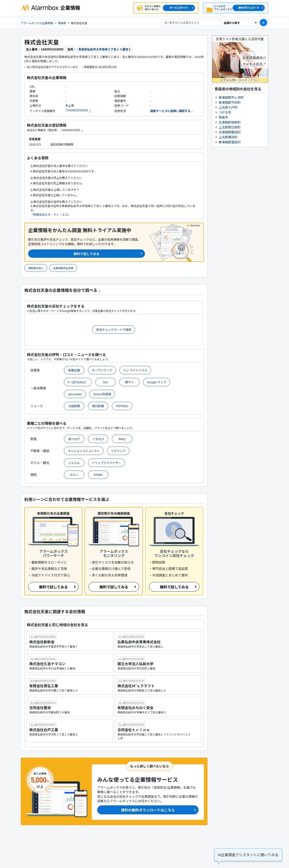Open the ぐるなび button

[98, 439]
